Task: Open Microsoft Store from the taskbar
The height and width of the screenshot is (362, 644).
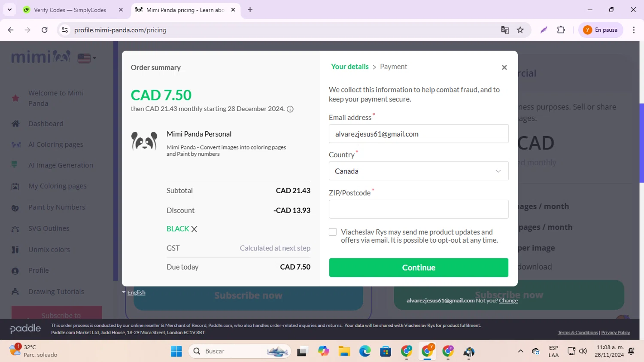Action: coord(386,351)
